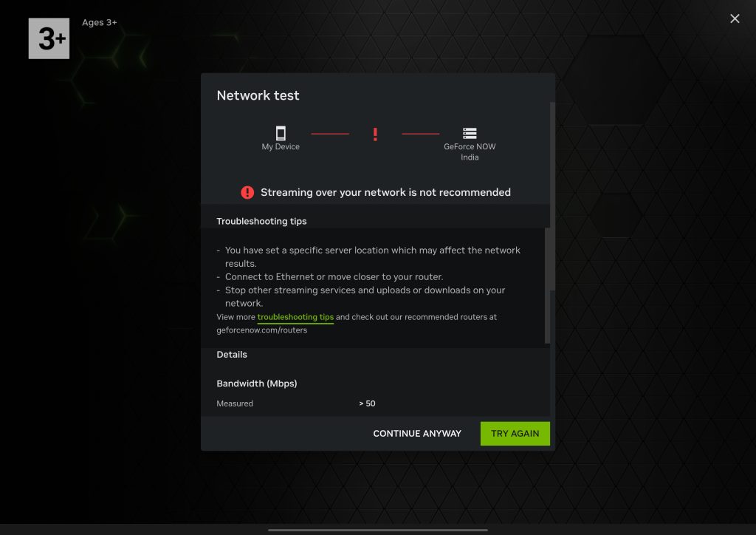Click the 'Stop other streaming services' tip
This screenshot has width=756, height=535.
click(x=365, y=296)
